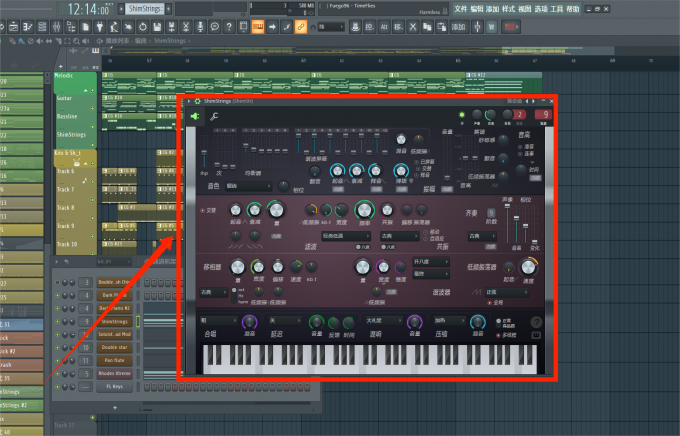Click the FL Keys channel button
Image resolution: width=680 pixels, height=436 pixels.
click(x=114, y=387)
